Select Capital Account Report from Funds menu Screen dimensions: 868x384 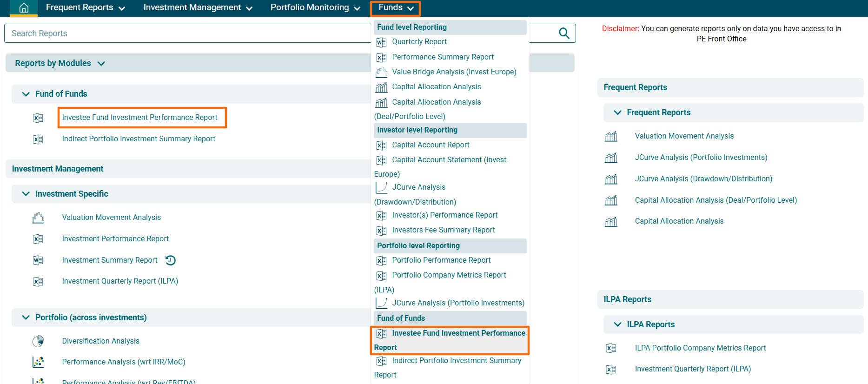click(431, 145)
